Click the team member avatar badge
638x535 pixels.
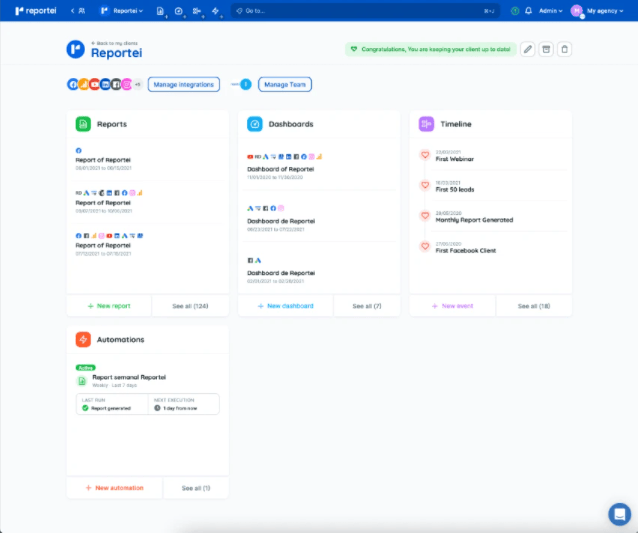[x=246, y=85]
